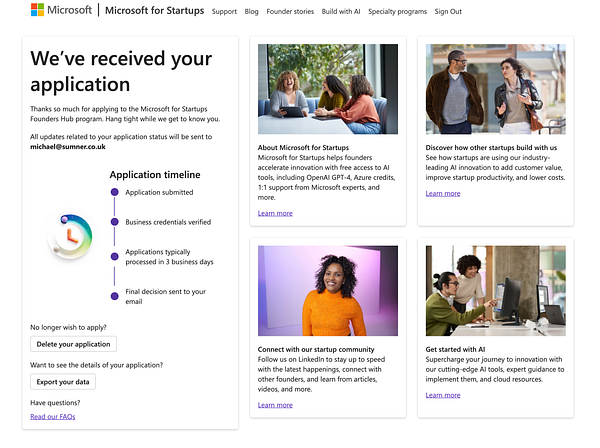600x448 pixels.
Task: Click the woman in orange sweater photo
Action: [x=328, y=291]
